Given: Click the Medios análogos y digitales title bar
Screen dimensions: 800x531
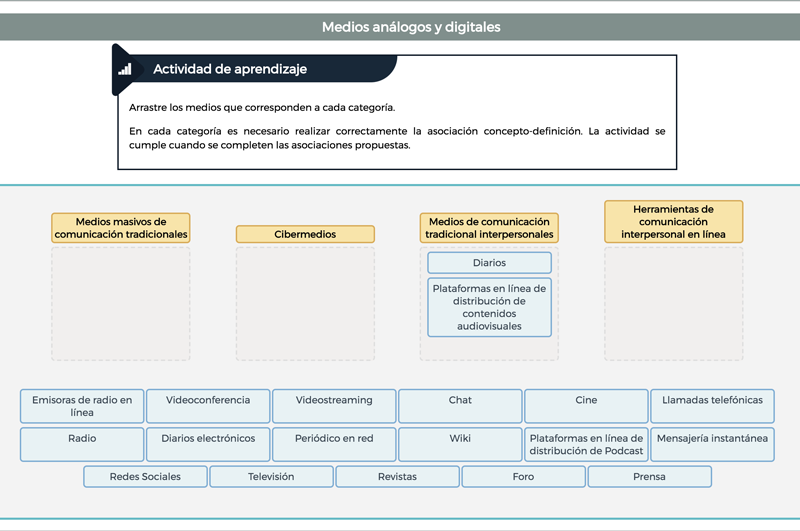Looking at the screenshot, I should pyautogui.click(x=400, y=27).
